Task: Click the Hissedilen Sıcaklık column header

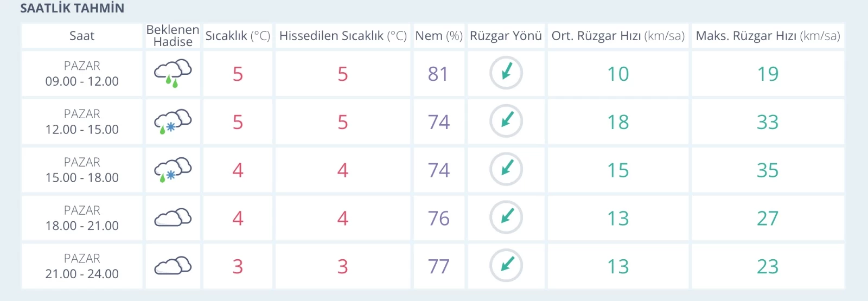Action: pyautogui.click(x=343, y=36)
